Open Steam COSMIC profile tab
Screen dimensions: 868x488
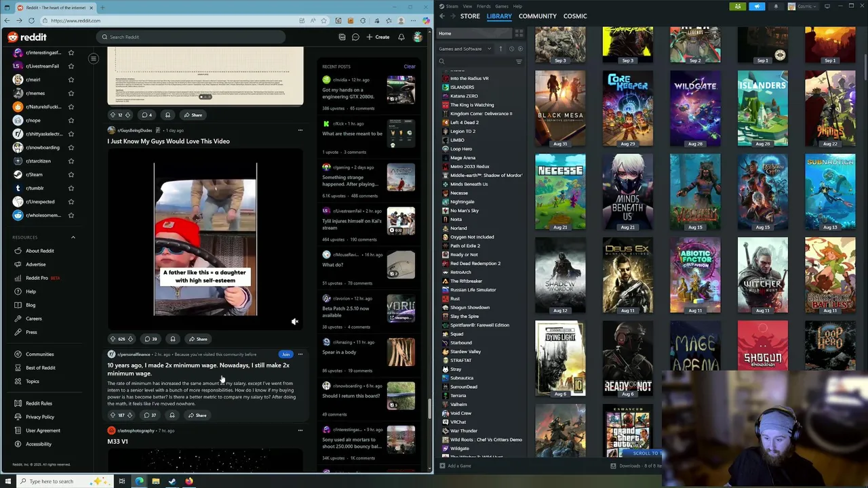pos(575,16)
